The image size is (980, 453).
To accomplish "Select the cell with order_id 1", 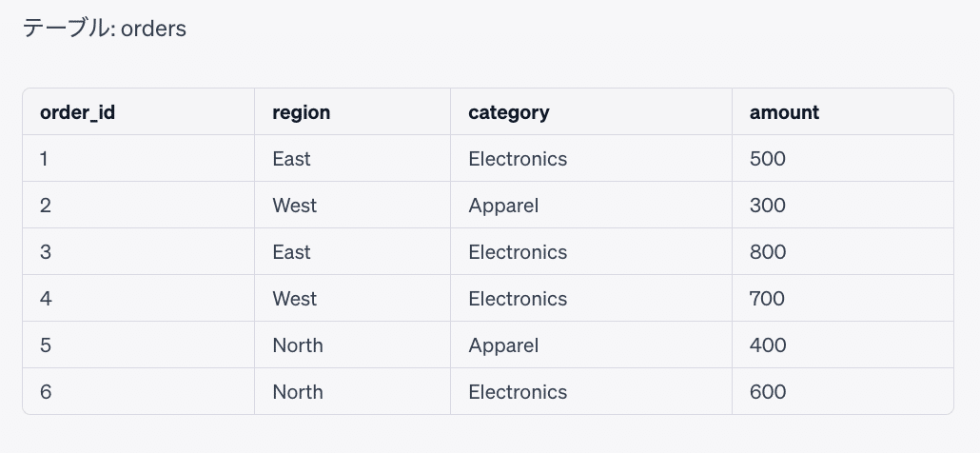I will (x=45, y=159).
